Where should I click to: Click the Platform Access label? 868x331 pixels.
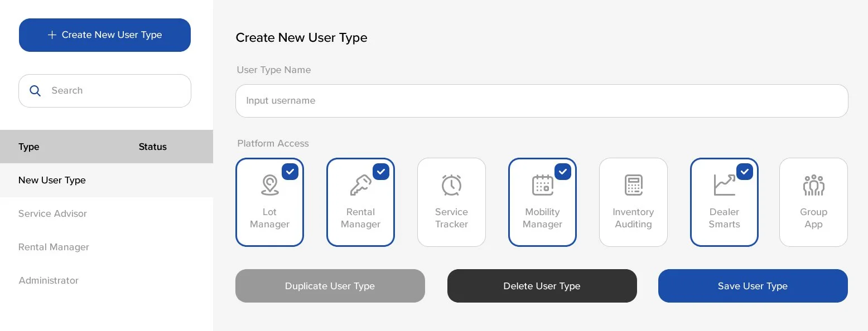pyautogui.click(x=273, y=143)
